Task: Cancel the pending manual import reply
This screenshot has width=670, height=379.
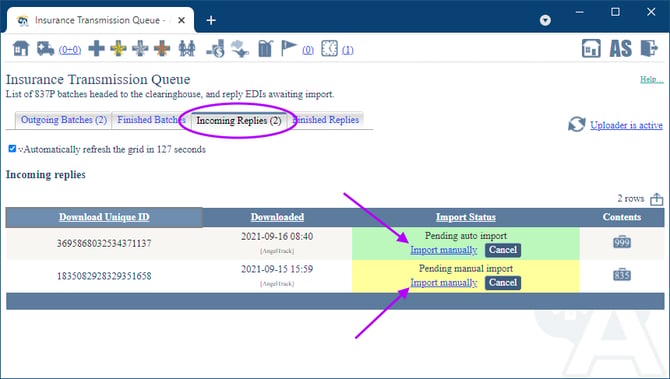Action: (502, 283)
